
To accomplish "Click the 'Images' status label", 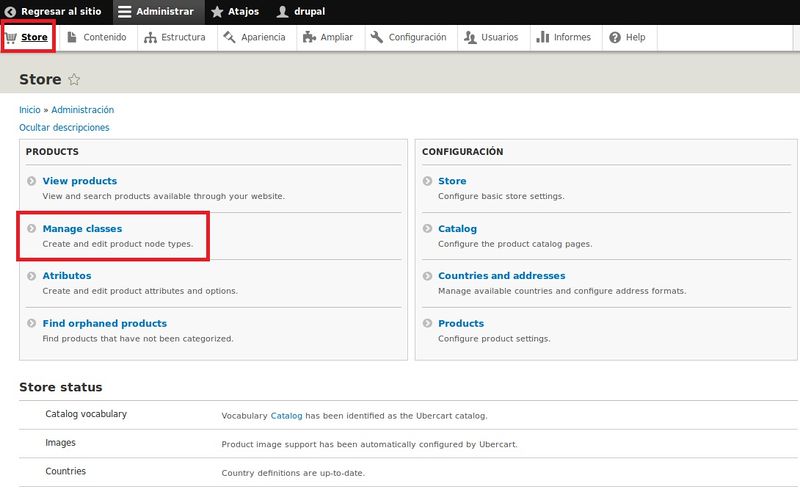I will (x=60, y=442).
